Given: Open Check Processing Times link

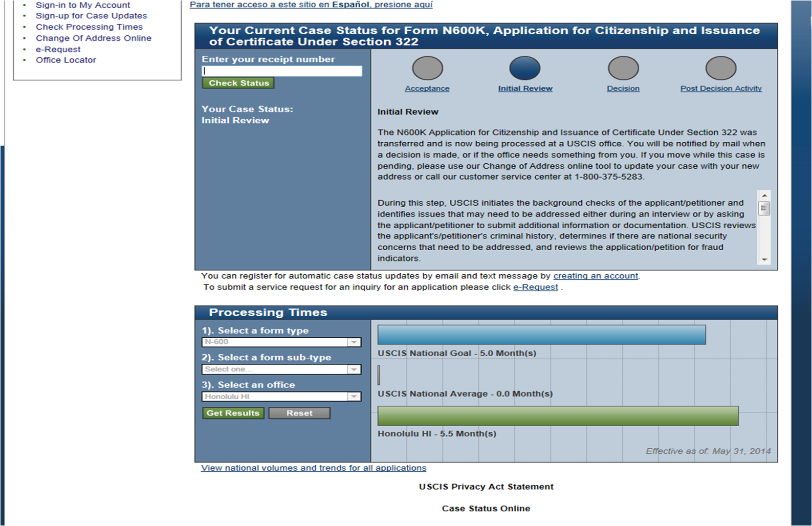Looking at the screenshot, I should pos(89,27).
